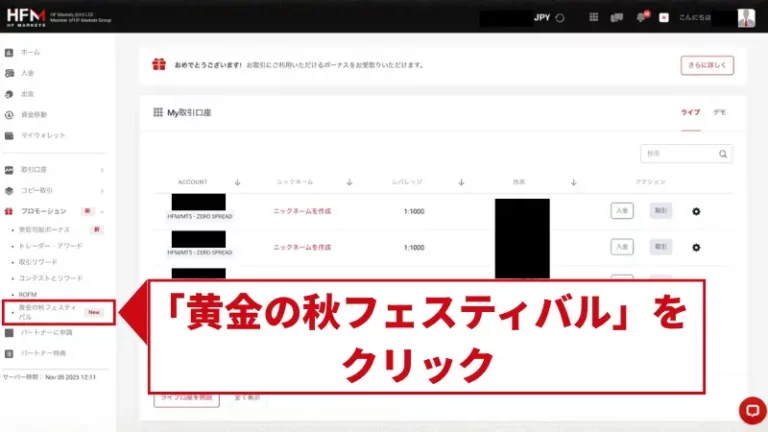Select the ライブ tab
Image resolution: width=768 pixels, height=432 pixels.
[x=690, y=113]
